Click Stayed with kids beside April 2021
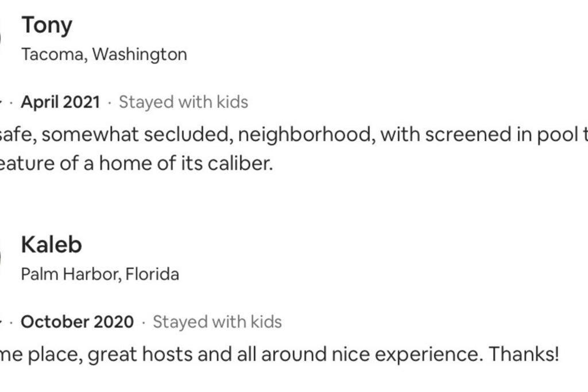This screenshot has width=588, height=392. coord(183,102)
